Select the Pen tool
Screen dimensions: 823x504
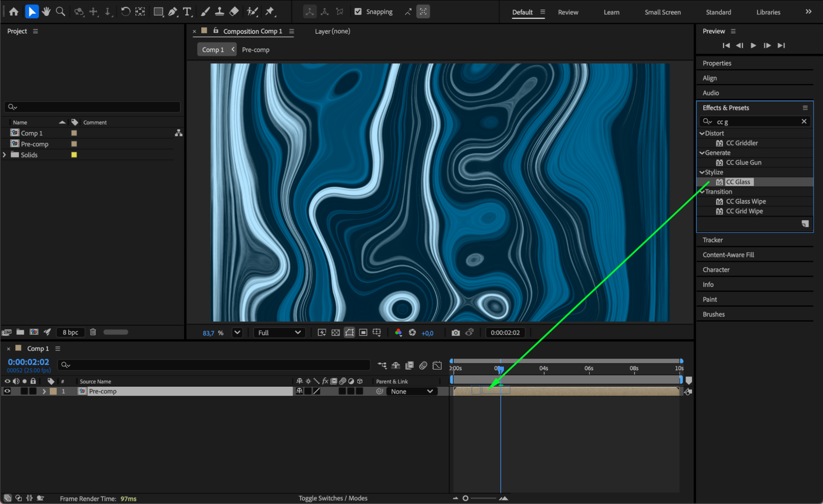pyautogui.click(x=173, y=12)
